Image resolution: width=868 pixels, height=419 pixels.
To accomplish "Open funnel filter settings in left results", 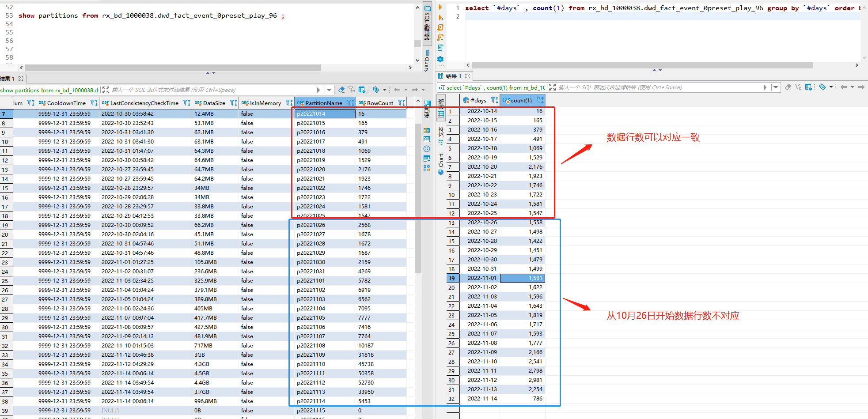I will (x=351, y=90).
